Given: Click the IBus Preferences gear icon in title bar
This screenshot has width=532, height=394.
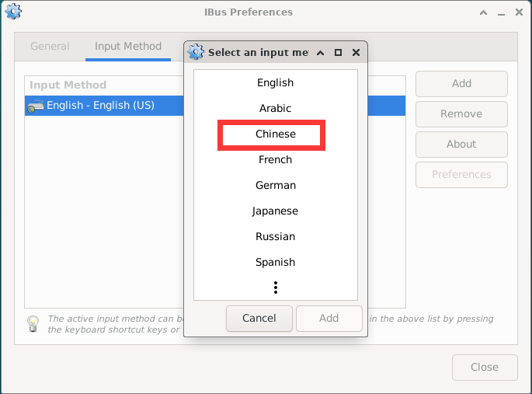Looking at the screenshot, I should (x=13, y=12).
